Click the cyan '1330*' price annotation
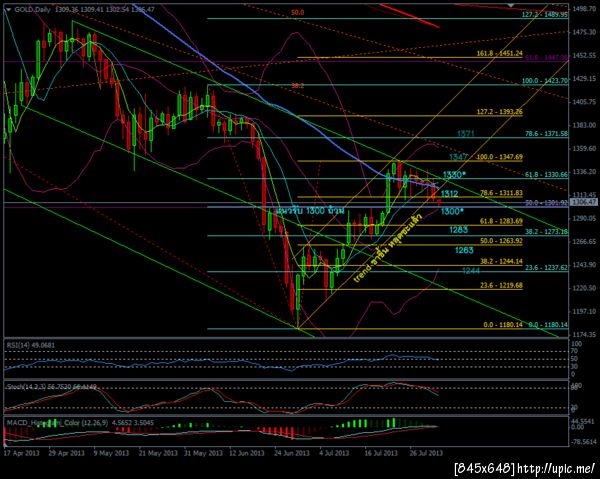This screenshot has height=479, width=600. tap(455, 174)
